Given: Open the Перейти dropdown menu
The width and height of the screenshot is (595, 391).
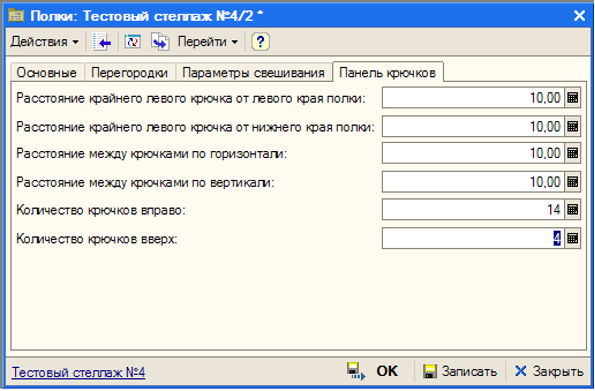Looking at the screenshot, I should [x=208, y=41].
